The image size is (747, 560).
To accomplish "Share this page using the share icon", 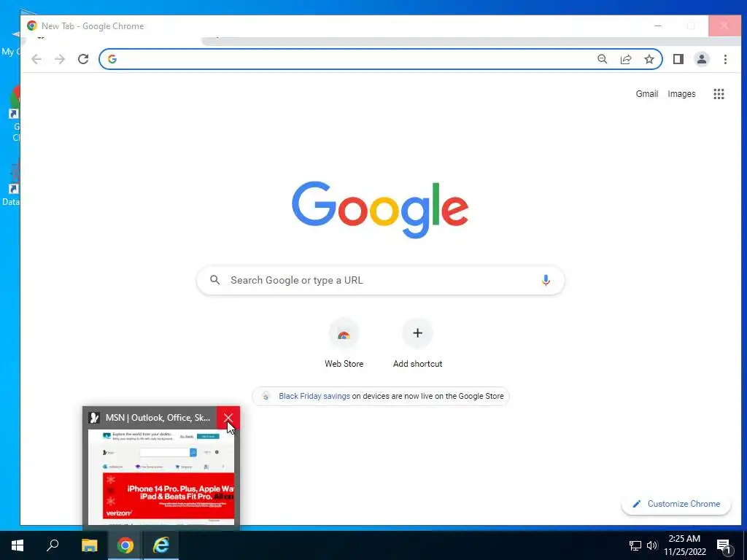I will tap(625, 59).
